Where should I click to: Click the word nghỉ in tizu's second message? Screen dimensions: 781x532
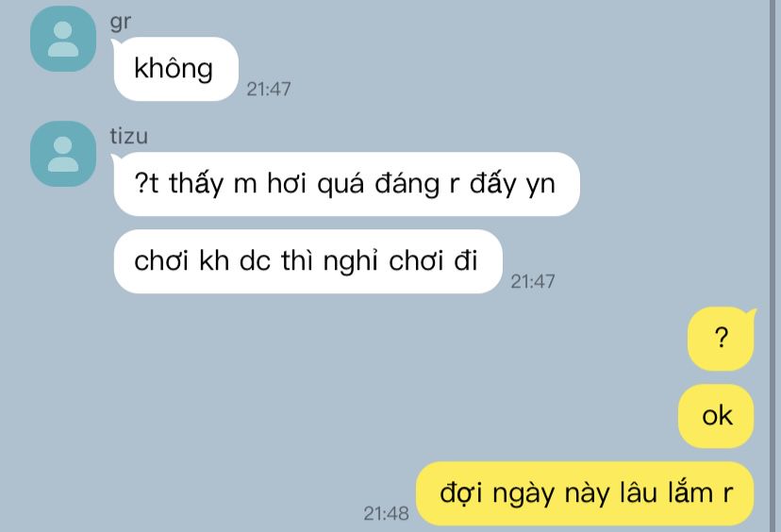click(350, 261)
